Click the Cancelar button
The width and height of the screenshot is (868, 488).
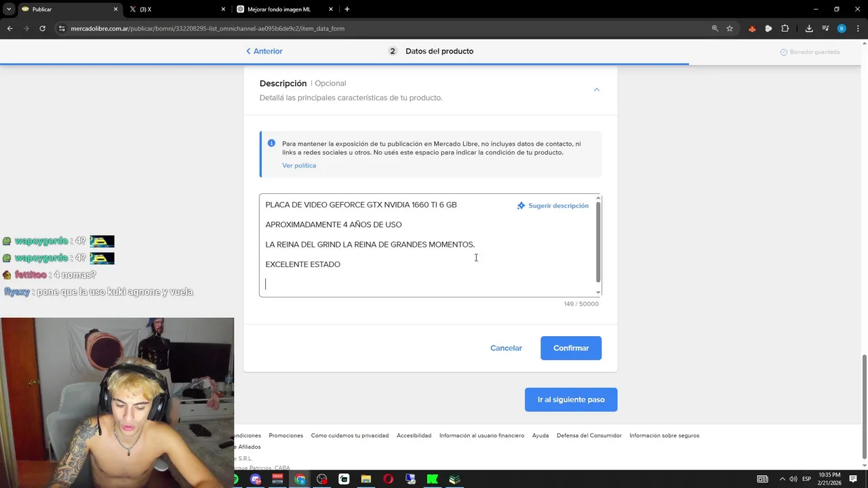tap(506, 348)
